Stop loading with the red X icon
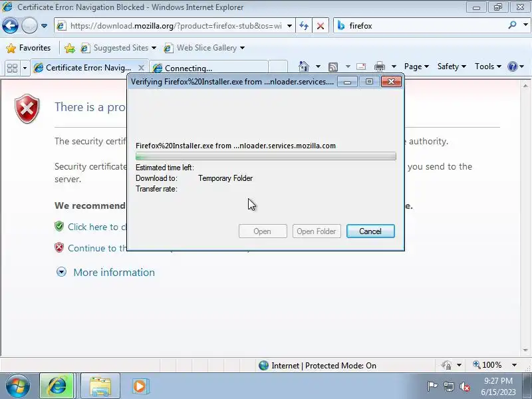Image resolution: width=532 pixels, height=399 pixels. click(x=321, y=26)
